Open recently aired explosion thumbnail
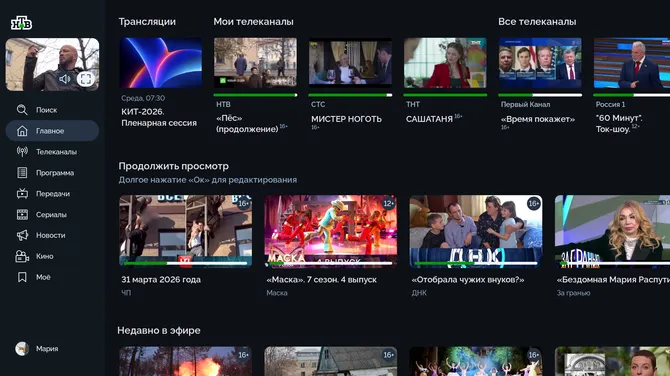The height and width of the screenshot is (376, 670). pos(185,361)
